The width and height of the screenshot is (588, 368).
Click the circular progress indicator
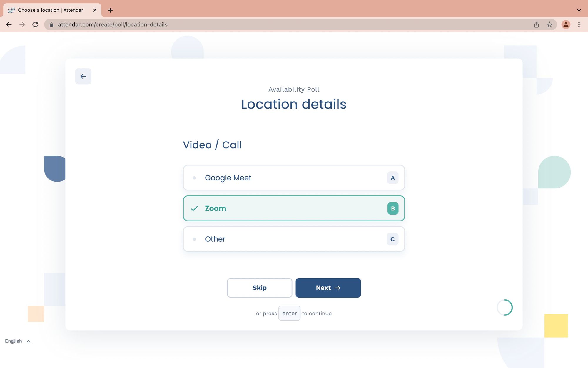pos(505,308)
